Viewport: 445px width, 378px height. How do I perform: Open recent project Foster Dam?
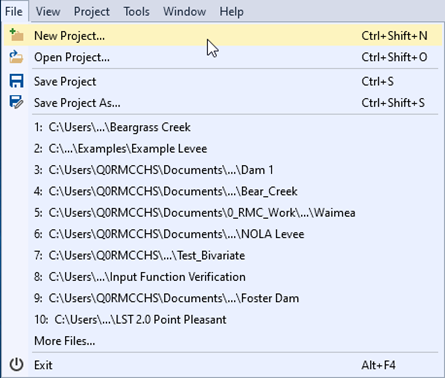point(223,298)
